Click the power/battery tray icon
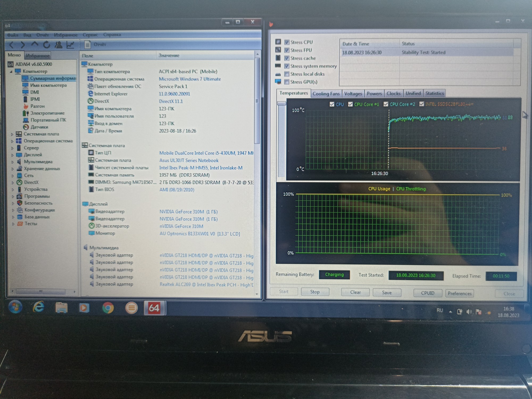 pyautogui.click(x=459, y=312)
